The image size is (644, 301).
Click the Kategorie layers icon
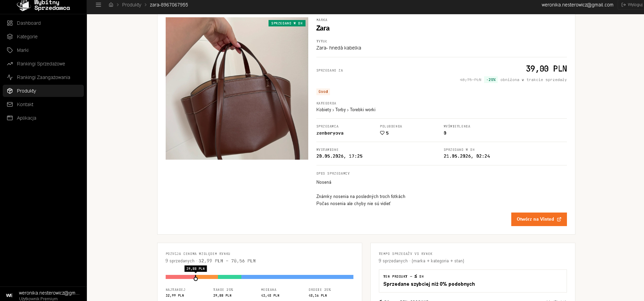[x=10, y=37]
